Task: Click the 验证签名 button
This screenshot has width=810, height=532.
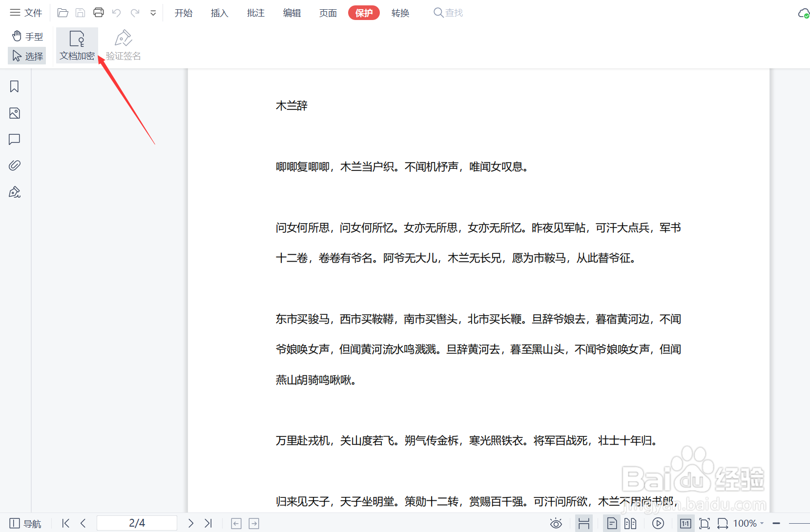Action: 124,45
